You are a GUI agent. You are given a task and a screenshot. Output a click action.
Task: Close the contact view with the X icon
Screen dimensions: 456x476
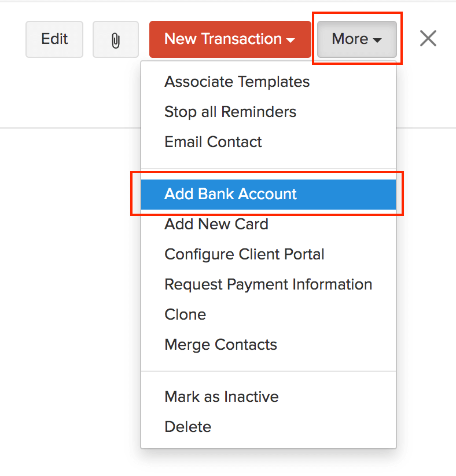428,38
